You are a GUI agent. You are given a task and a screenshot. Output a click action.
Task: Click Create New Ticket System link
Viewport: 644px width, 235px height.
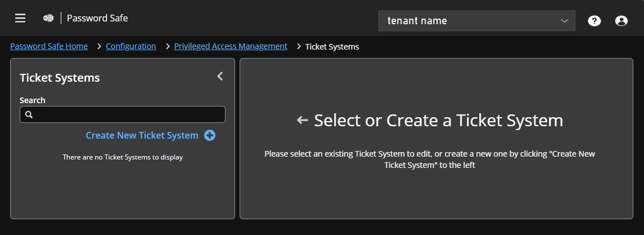click(x=142, y=135)
